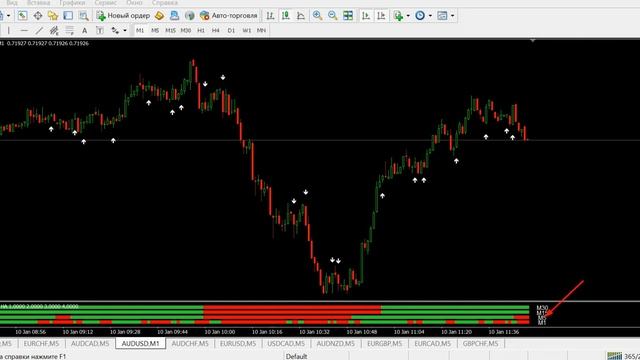Select the arrows objects tool
The height and width of the screenshot is (360, 640).
pyautogui.click(x=116, y=31)
